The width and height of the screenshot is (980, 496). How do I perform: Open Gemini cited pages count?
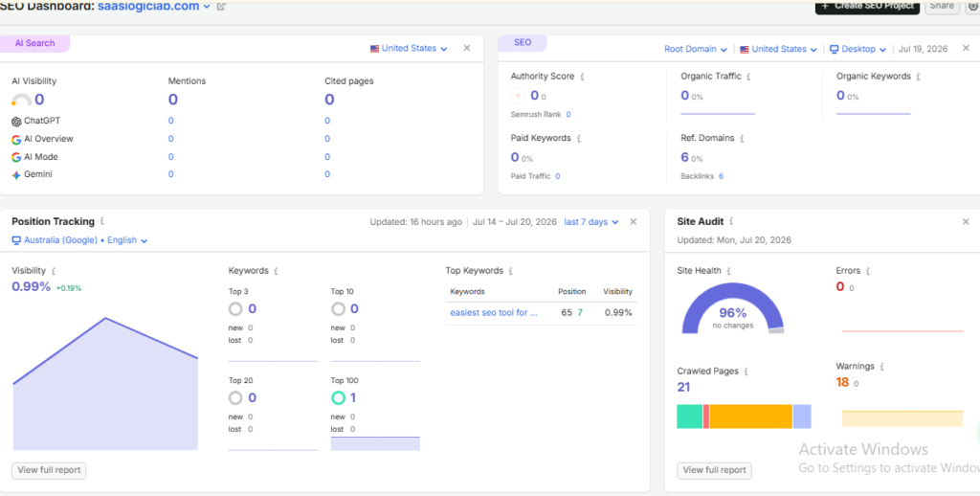pyautogui.click(x=327, y=174)
